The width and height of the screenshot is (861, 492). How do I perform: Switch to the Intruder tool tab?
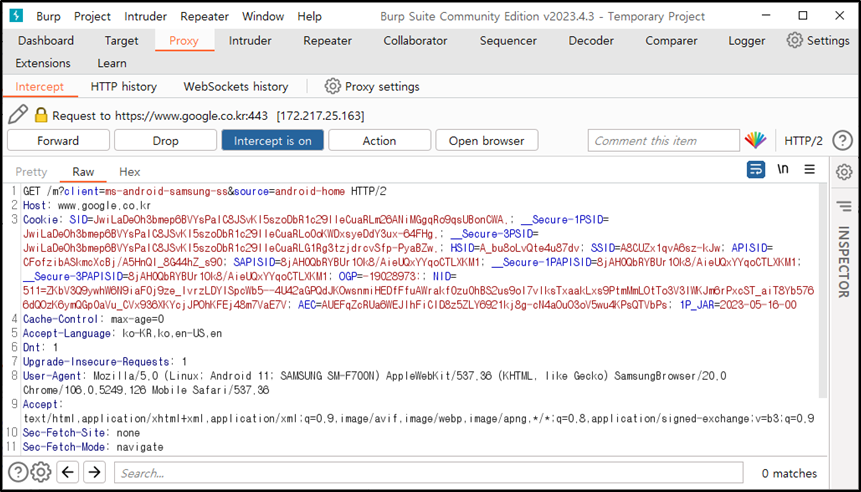pyautogui.click(x=250, y=41)
